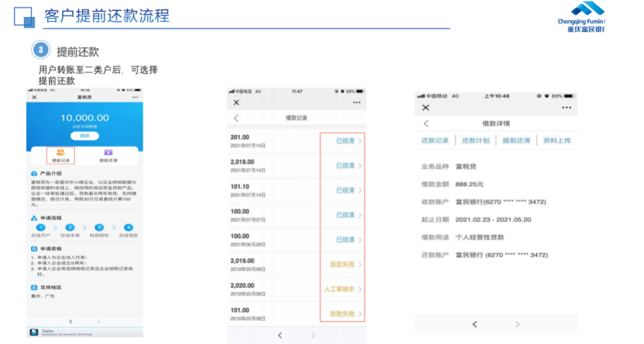Click the 888.25元 借款金额 value

pyautogui.click(x=469, y=184)
